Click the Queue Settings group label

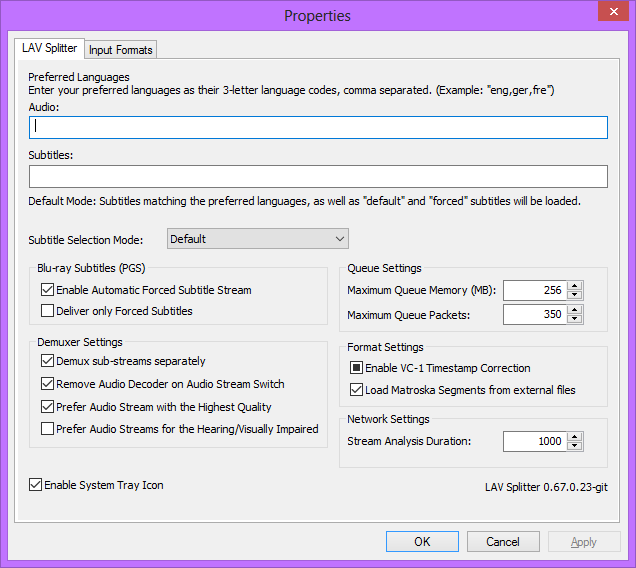click(385, 268)
